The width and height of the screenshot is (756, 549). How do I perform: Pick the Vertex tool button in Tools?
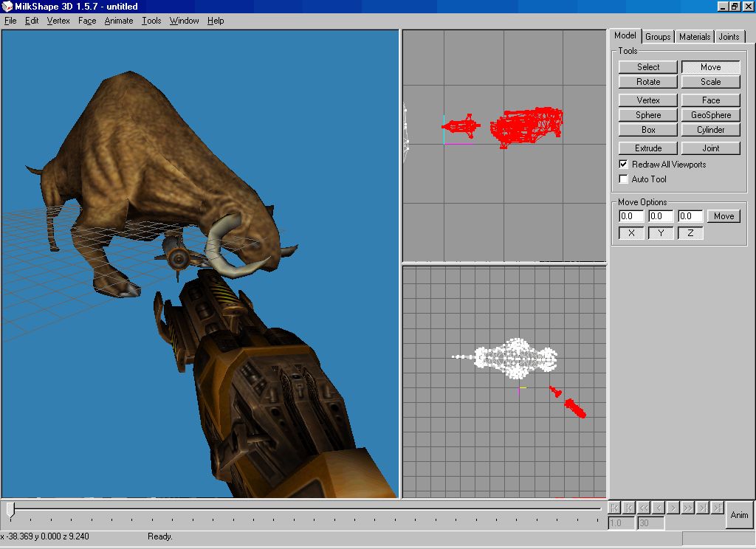[648, 100]
